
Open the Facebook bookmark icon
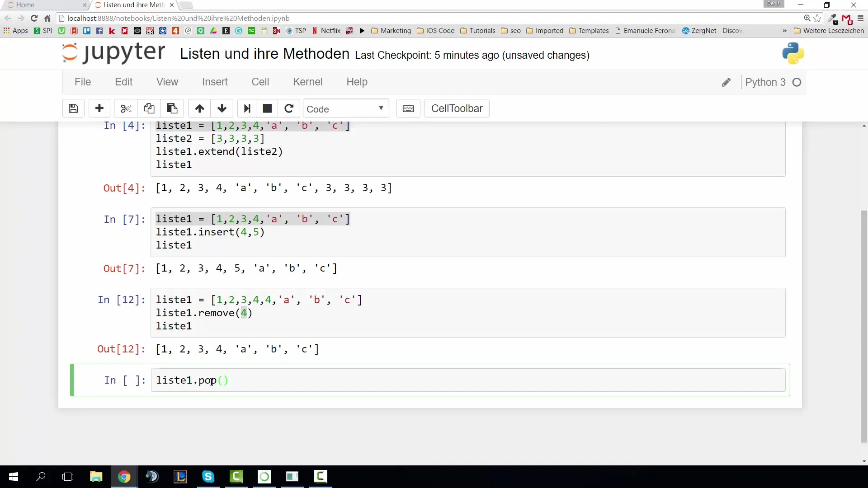coord(99,31)
